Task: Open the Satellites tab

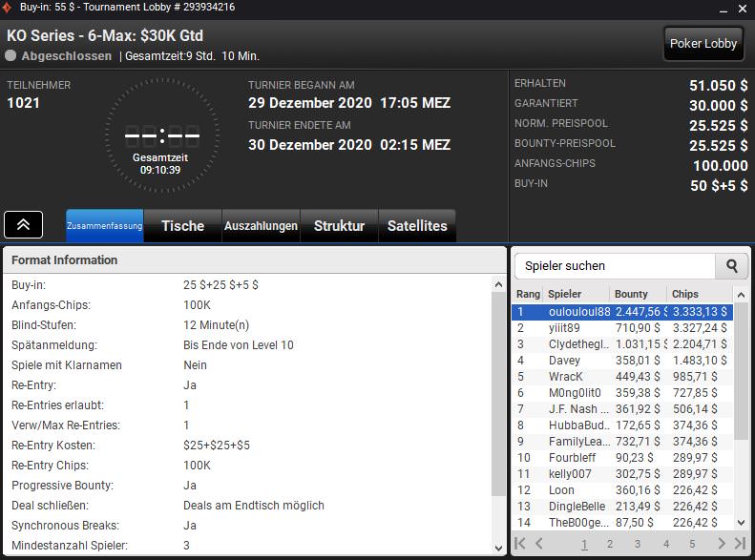Action: tap(417, 226)
